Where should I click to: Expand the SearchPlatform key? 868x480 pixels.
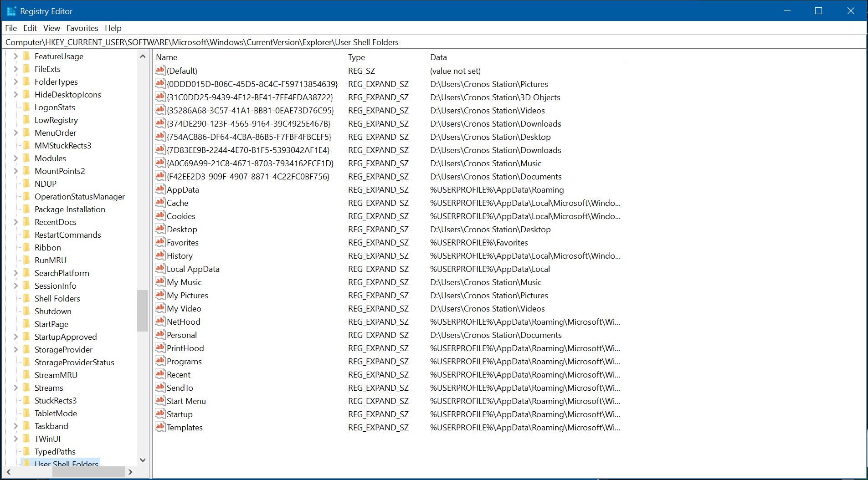pos(15,273)
